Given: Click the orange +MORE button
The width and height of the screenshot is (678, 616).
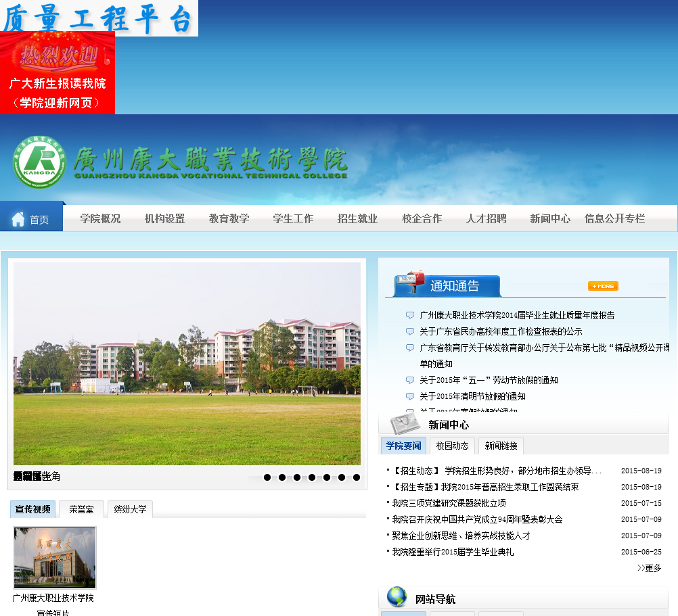Looking at the screenshot, I should (x=603, y=286).
